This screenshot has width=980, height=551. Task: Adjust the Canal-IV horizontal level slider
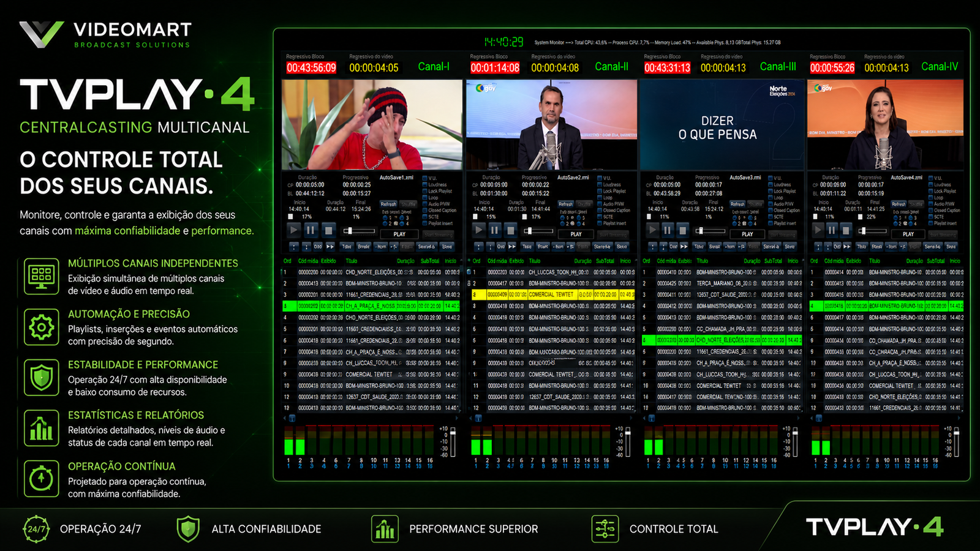[x=873, y=231]
